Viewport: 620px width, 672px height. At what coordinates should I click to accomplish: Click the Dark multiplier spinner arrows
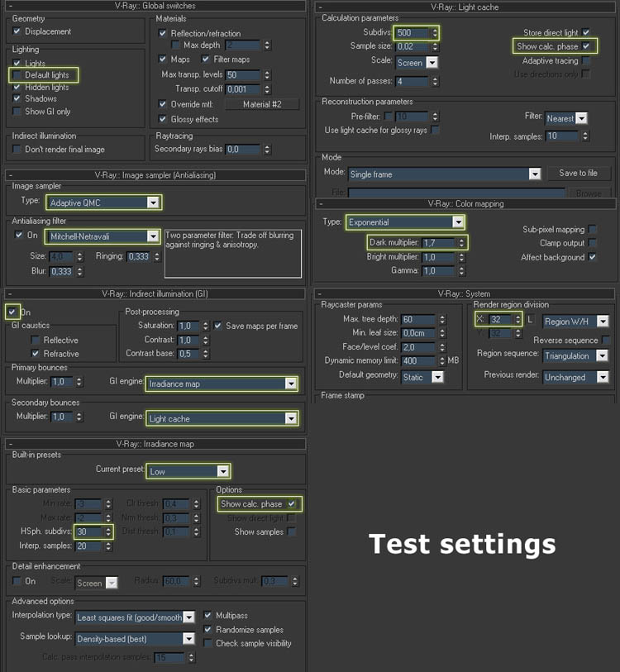click(461, 243)
